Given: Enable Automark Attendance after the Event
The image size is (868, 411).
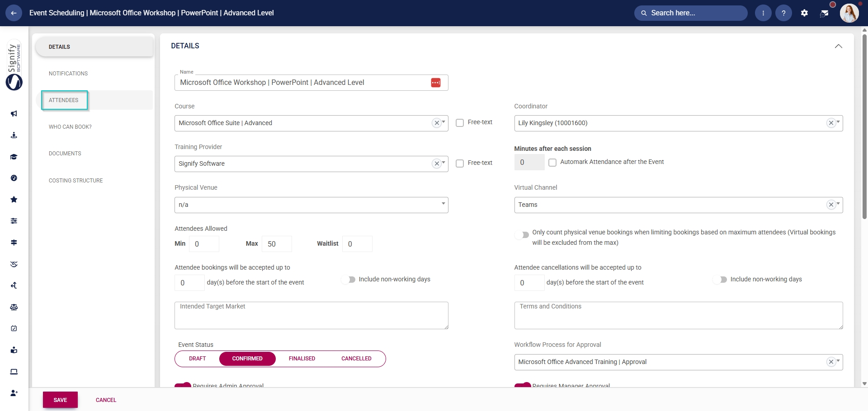Looking at the screenshot, I should pos(552,163).
